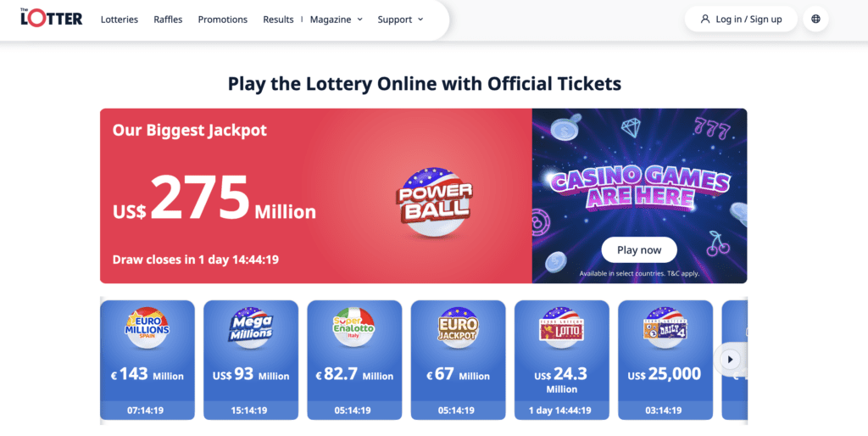
Task: Click the US$ 275 Million jackpot amount
Action: tap(214, 199)
